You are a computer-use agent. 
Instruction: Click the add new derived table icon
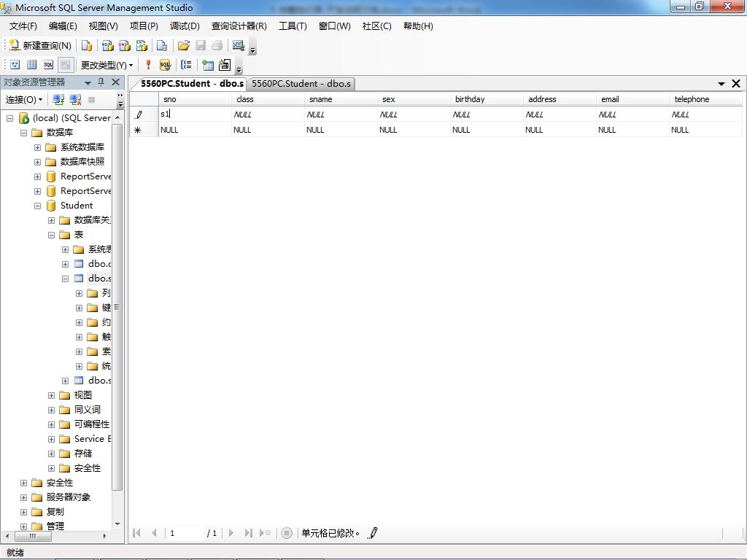(x=225, y=65)
